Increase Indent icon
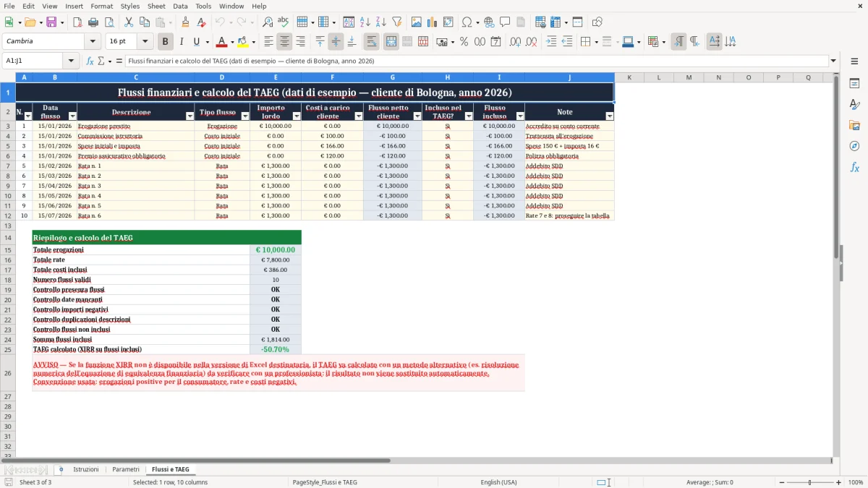868x488 pixels. [551, 42]
